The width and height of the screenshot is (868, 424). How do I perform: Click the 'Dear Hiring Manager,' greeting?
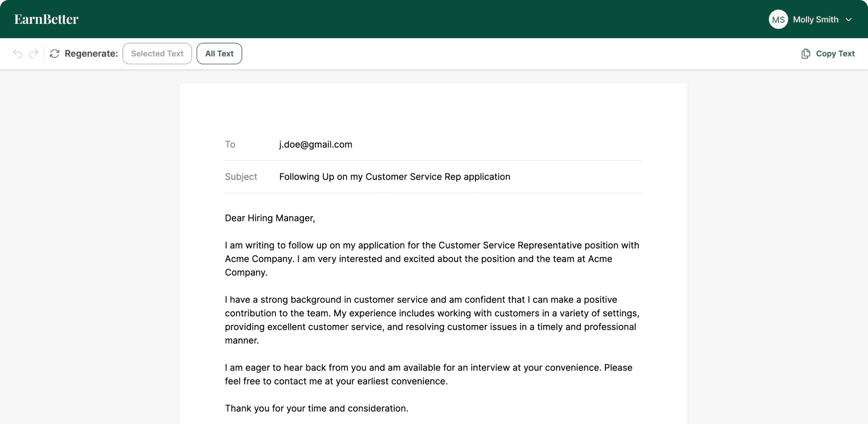pos(270,218)
